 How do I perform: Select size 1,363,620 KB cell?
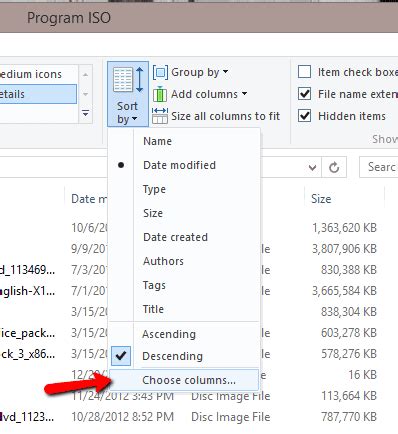344,228
